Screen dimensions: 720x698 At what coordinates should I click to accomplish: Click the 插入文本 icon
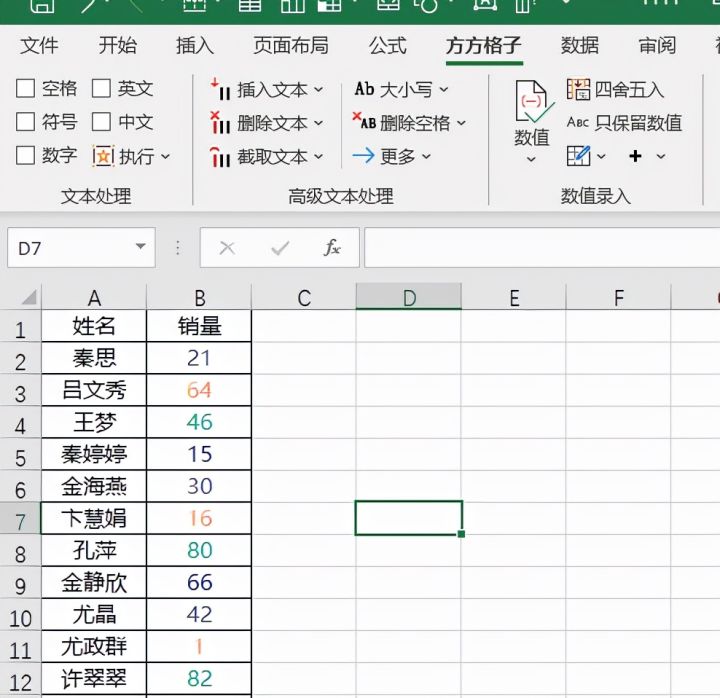220,89
